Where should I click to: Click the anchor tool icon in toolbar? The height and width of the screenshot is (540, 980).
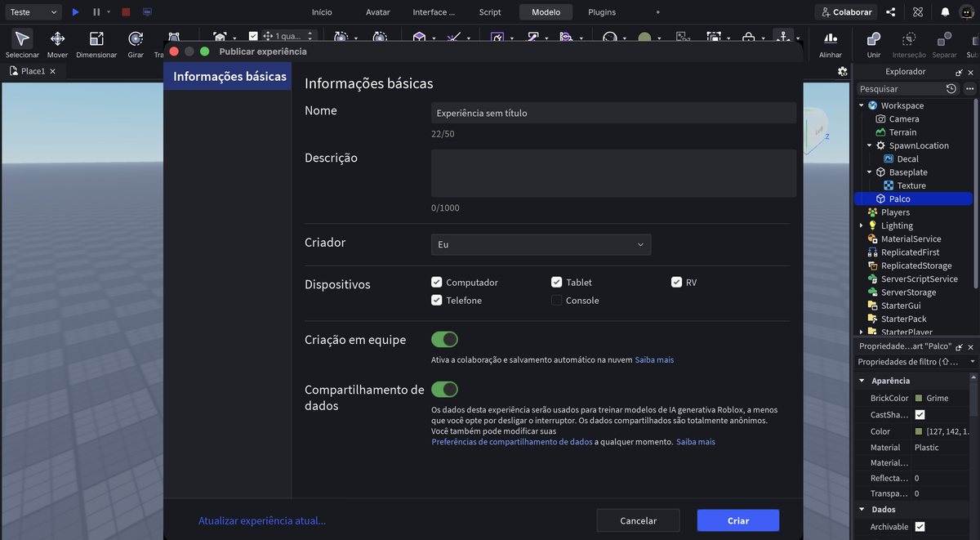(782, 37)
